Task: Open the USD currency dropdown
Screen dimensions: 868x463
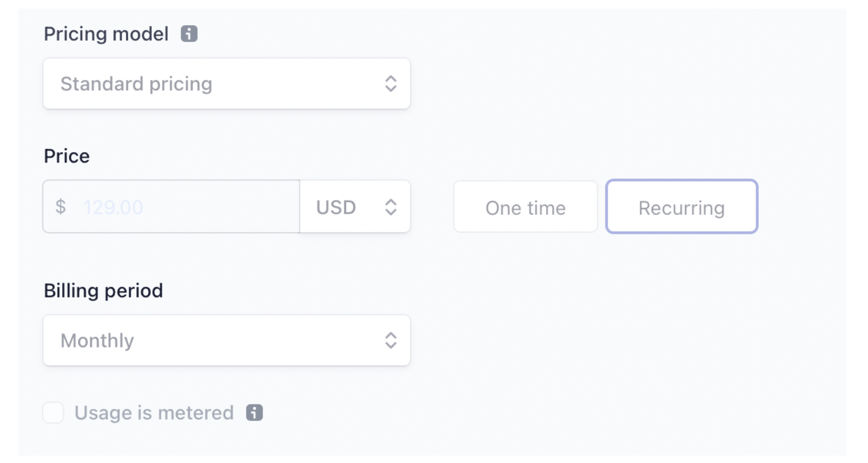Action: 355,207
